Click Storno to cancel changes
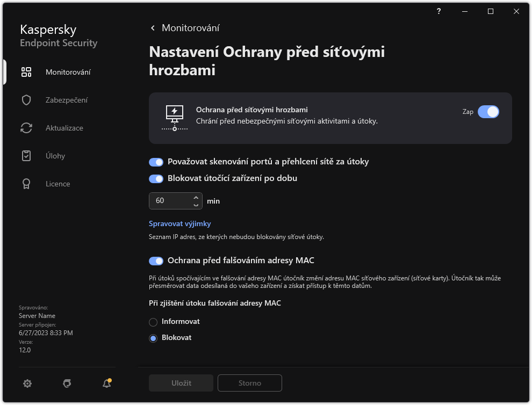The height and width of the screenshot is (405, 532). tap(249, 383)
